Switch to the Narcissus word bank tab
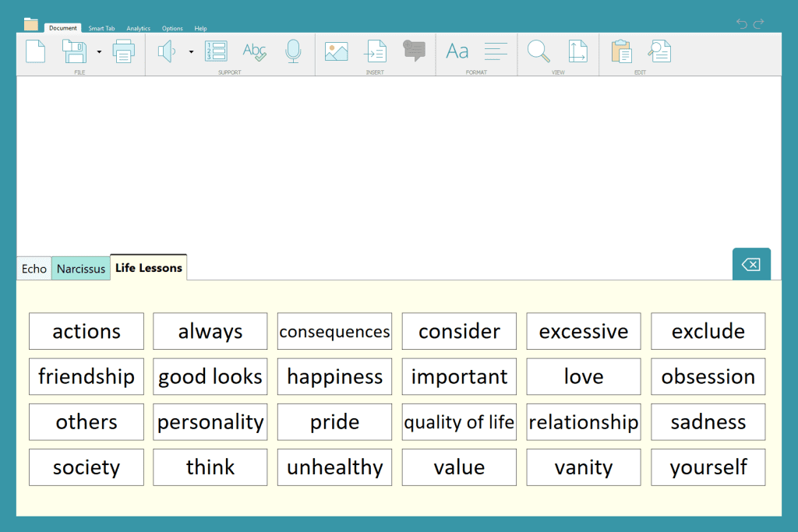 [x=81, y=269]
